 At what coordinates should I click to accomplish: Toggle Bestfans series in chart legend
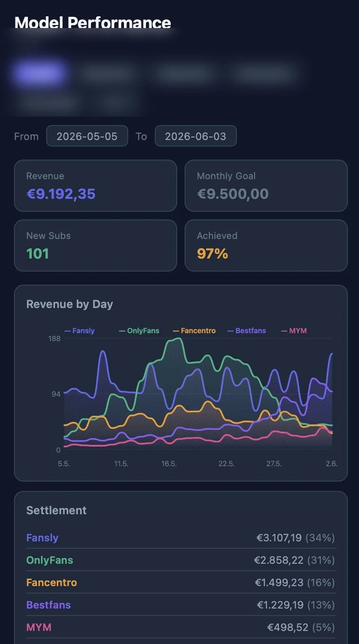pyautogui.click(x=247, y=331)
